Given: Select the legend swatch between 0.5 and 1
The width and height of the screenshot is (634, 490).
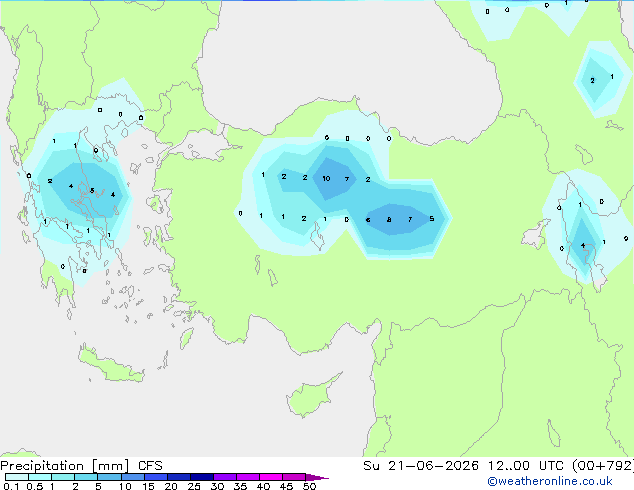Looking at the screenshot, I should point(40,477).
